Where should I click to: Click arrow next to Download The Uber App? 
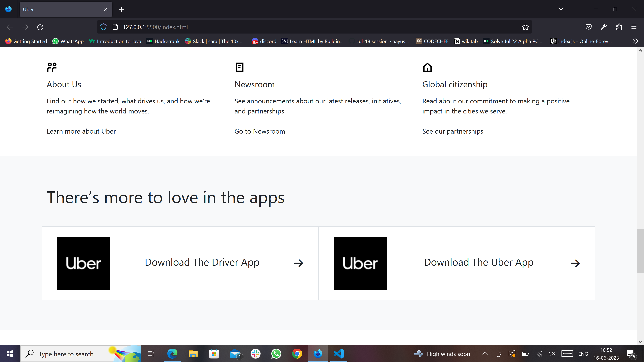pyautogui.click(x=575, y=263)
